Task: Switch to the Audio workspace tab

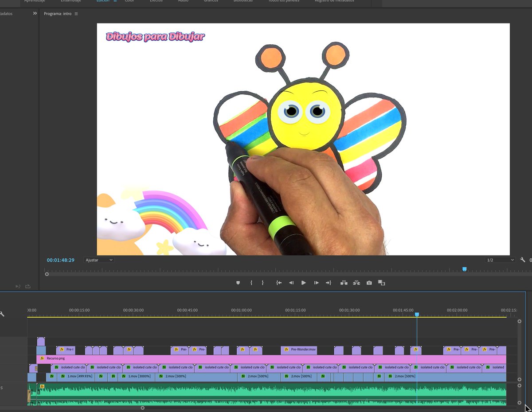Action: [x=183, y=1]
